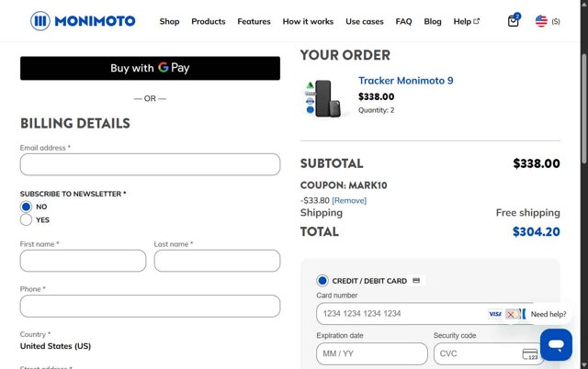Select Credit / Debit Card payment option
The height and width of the screenshot is (369, 588).
322,281
